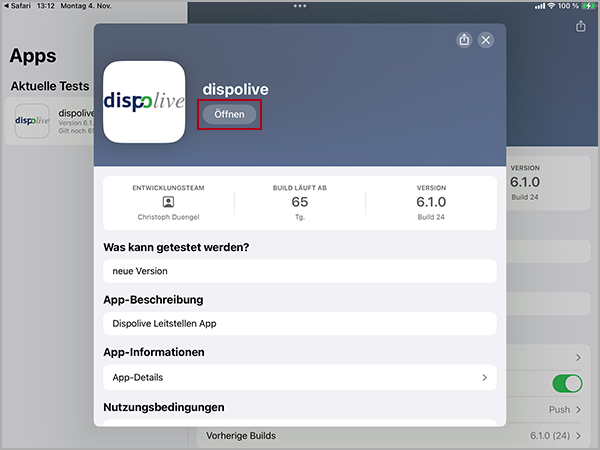Viewport: 600px width, 450px height.
Task: Tap the share icon in the background window
Action: coord(580,26)
